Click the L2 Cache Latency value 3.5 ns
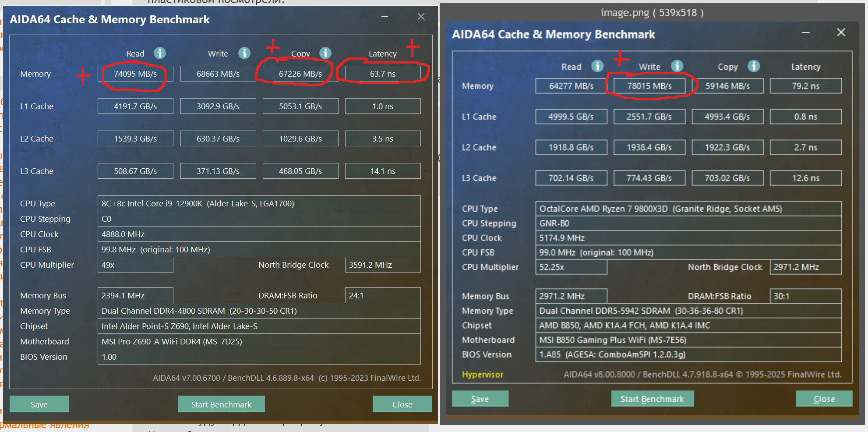868x432 pixels. pos(383,138)
